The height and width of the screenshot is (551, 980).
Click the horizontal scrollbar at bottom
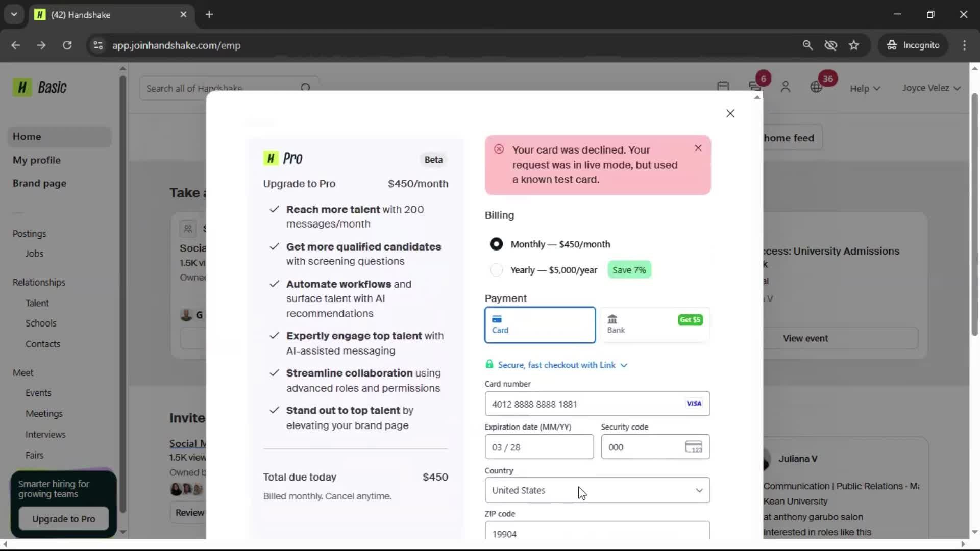point(484,544)
